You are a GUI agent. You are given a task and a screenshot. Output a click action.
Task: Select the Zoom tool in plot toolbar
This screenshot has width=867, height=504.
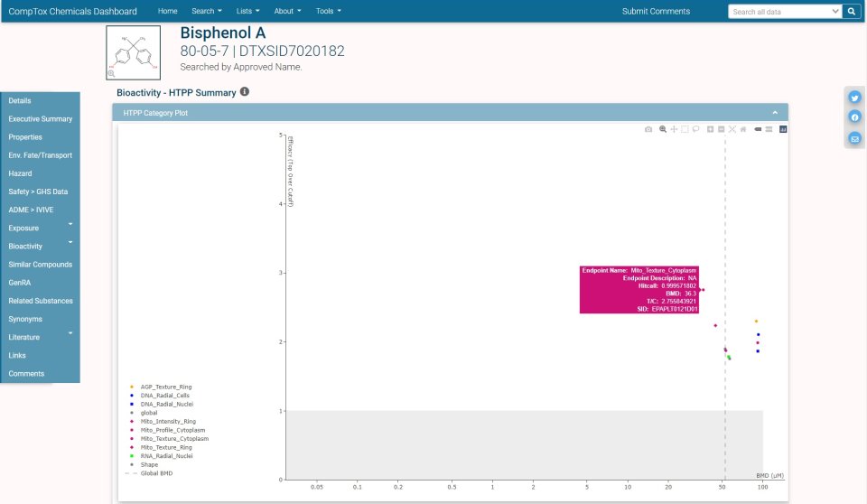[663, 129]
